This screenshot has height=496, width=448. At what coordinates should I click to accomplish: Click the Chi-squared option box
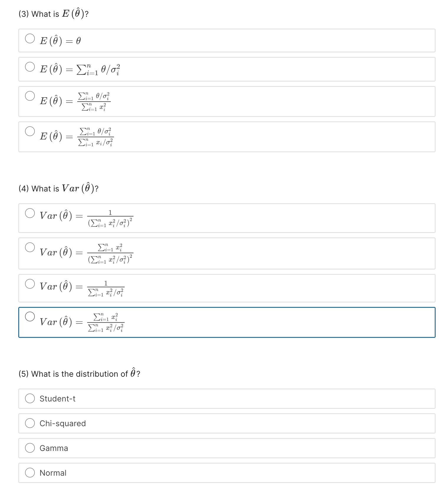(224, 423)
